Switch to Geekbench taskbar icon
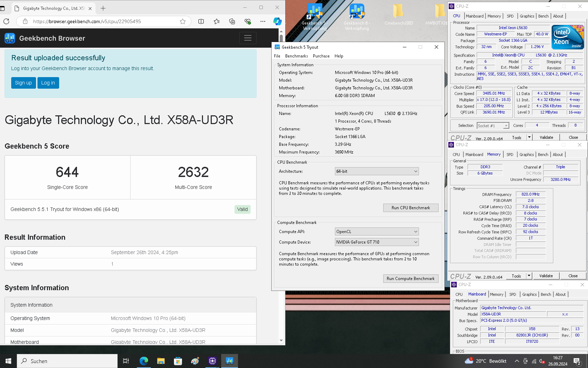Image resolution: width=588 pixels, height=368 pixels. (x=229, y=361)
